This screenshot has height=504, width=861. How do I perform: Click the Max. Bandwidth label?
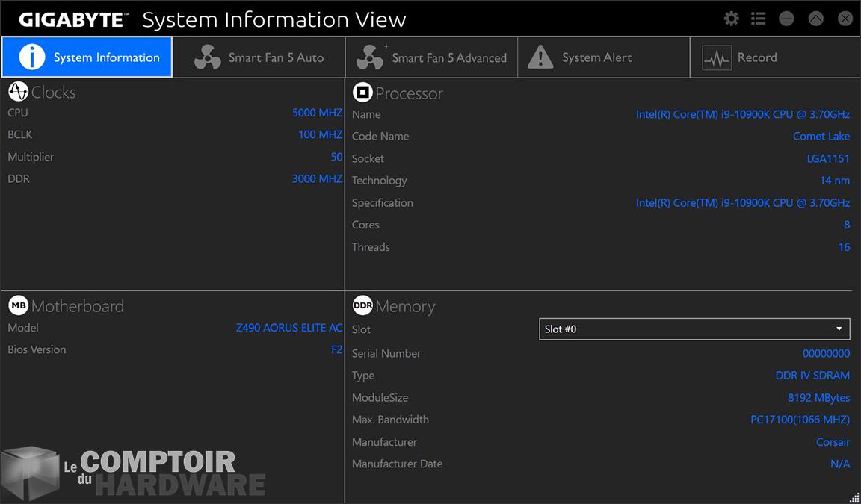pyautogui.click(x=390, y=420)
